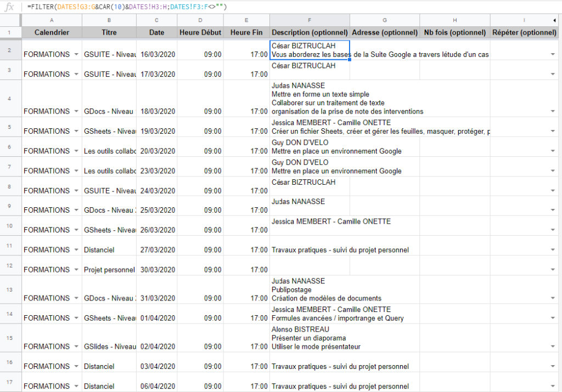562x392 pixels.
Task: Open Répéter dropdown in row 16
Action: pyautogui.click(x=553, y=366)
